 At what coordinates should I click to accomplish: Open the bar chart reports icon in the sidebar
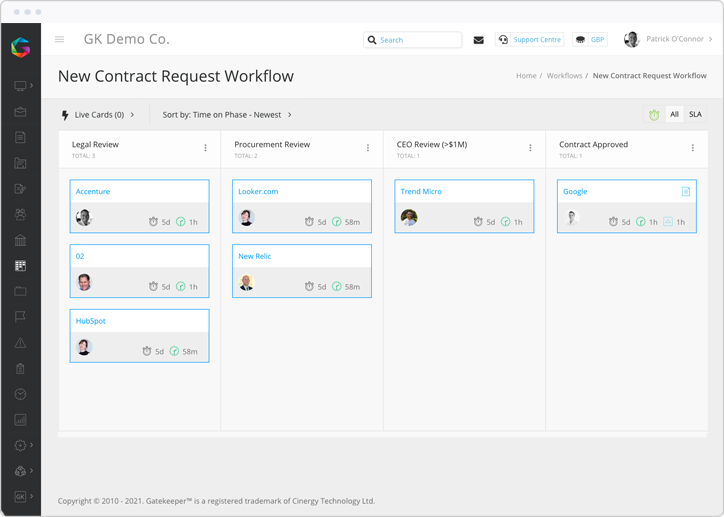pos(20,420)
